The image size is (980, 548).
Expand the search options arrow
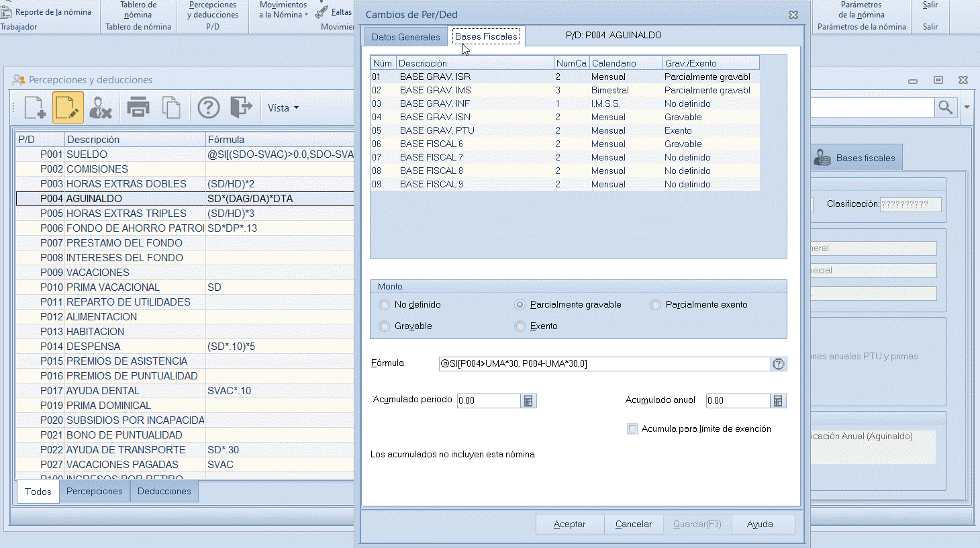[x=967, y=107]
